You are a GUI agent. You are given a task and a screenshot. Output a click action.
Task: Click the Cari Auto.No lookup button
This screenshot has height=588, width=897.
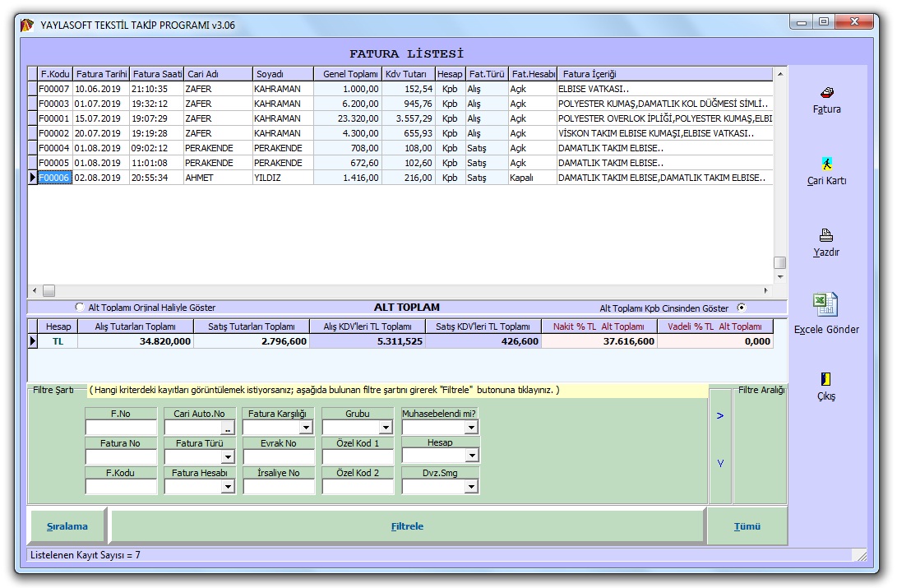point(228,428)
